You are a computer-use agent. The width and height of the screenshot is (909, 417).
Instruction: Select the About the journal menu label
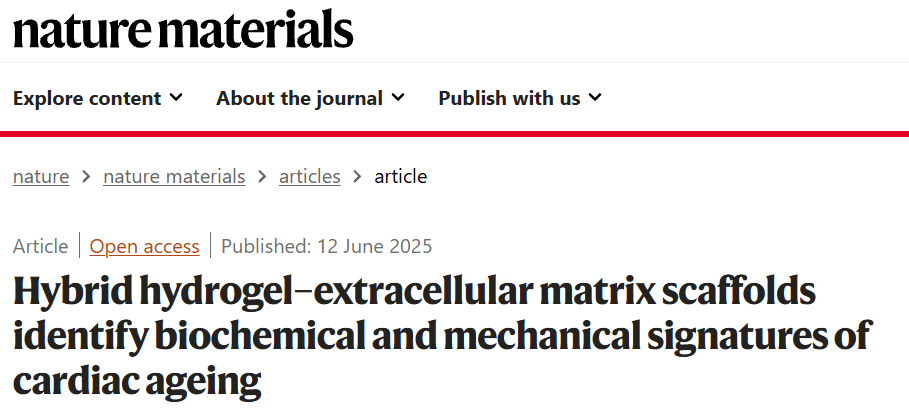tap(299, 98)
